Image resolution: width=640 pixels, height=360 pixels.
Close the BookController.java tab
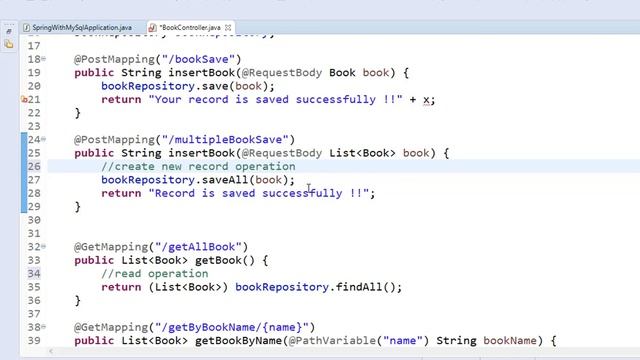228,28
